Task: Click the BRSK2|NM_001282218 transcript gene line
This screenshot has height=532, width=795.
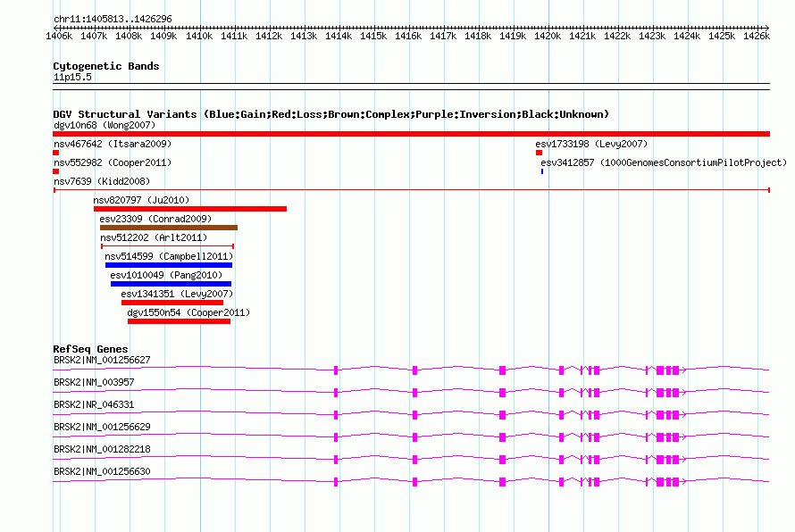Action: tap(411, 459)
